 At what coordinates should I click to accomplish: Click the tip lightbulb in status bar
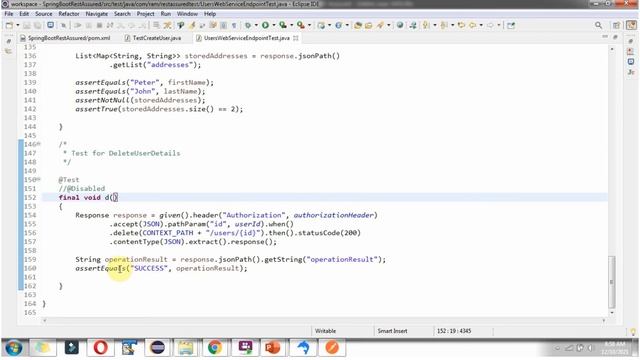coord(633,332)
